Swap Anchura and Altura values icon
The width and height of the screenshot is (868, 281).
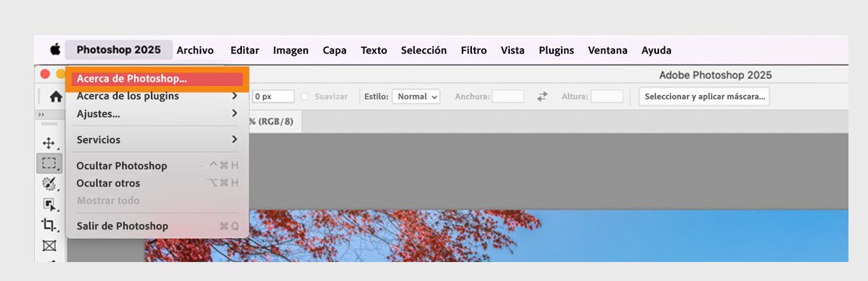pos(542,97)
